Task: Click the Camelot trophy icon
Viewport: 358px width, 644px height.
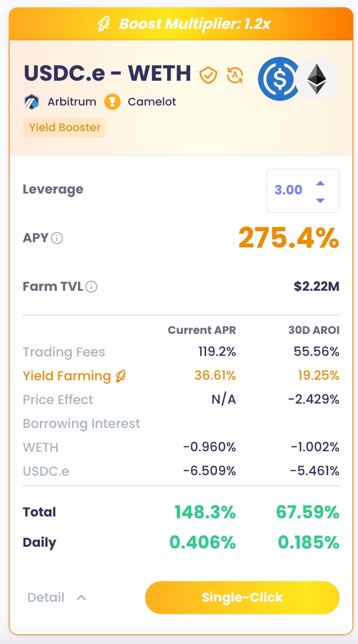Action: 112,101
